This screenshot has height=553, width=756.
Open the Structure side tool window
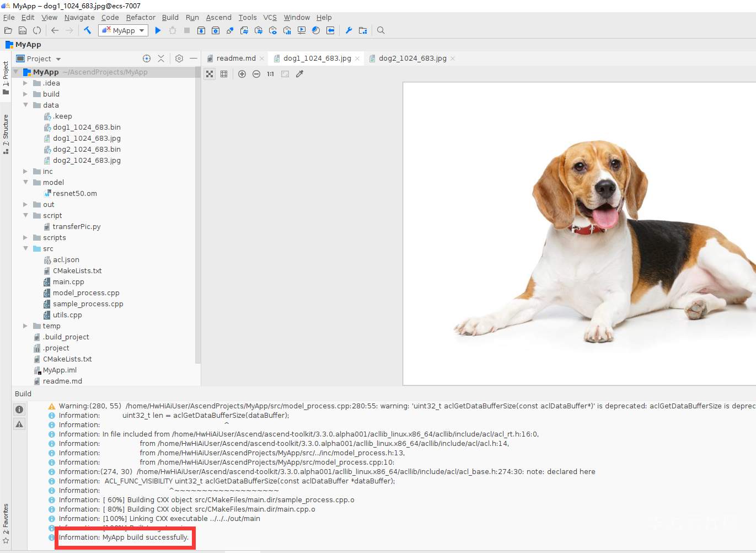click(x=6, y=132)
